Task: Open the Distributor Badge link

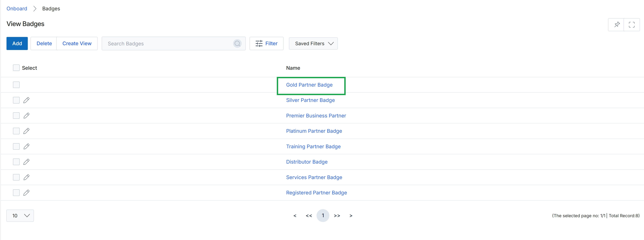Action: pyautogui.click(x=307, y=162)
